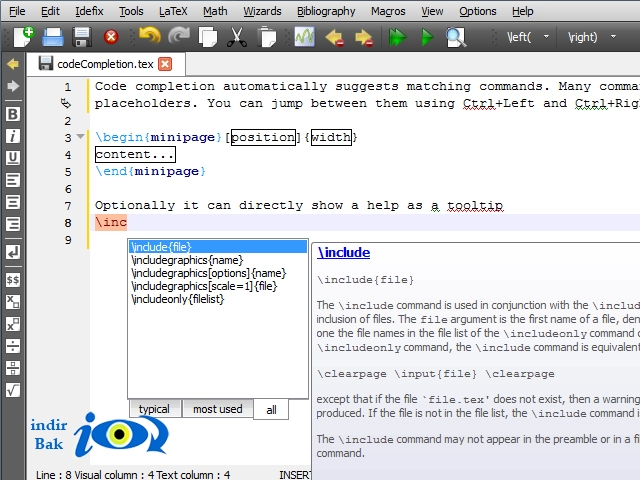Viewport: 640px width, 480px height.
Task: Open the Tools menu
Action: [x=131, y=11]
